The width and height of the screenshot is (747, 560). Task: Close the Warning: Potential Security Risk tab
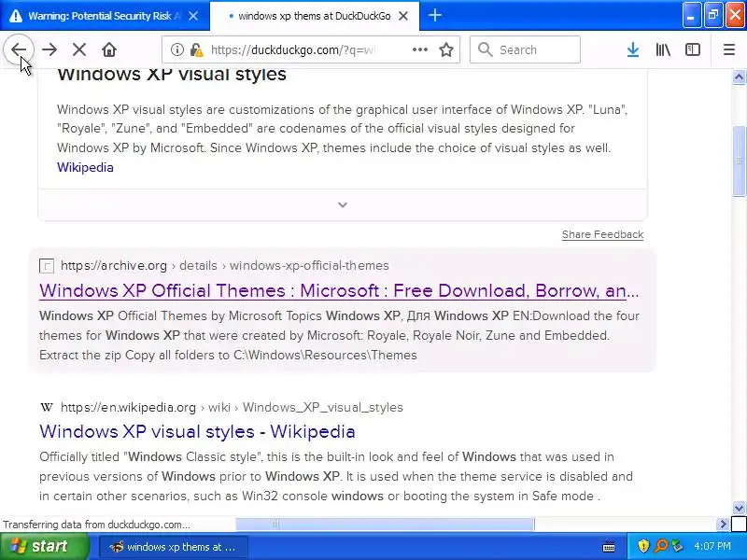pos(193,16)
